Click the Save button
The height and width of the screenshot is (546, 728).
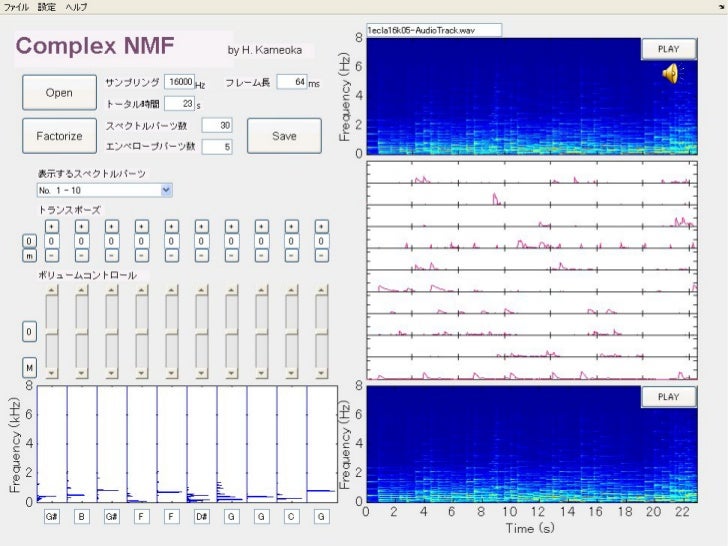tap(284, 136)
